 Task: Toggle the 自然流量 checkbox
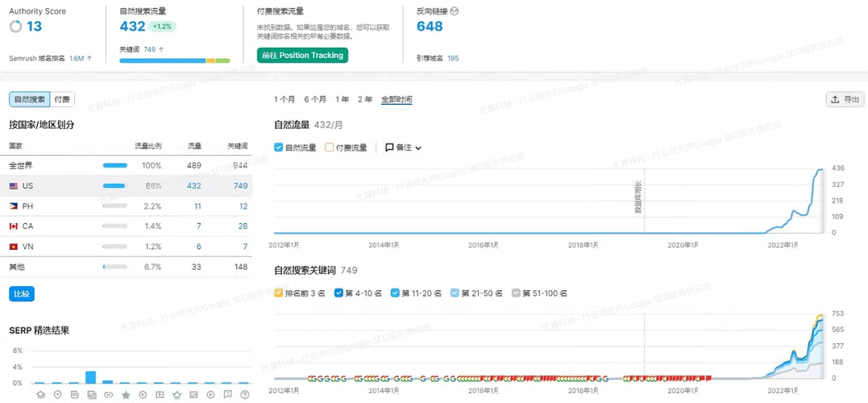tap(279, 147)
